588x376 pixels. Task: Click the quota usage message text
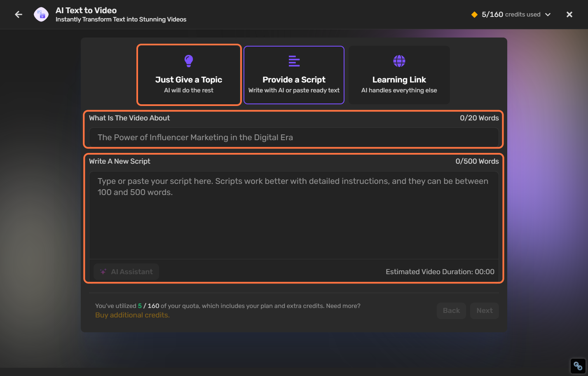[x=228, y=306]
